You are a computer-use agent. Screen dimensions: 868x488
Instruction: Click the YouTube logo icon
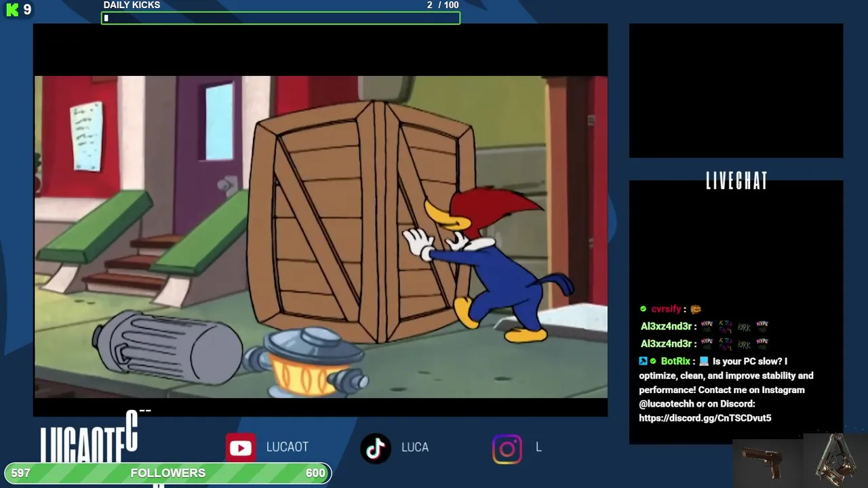coord(241,447)
